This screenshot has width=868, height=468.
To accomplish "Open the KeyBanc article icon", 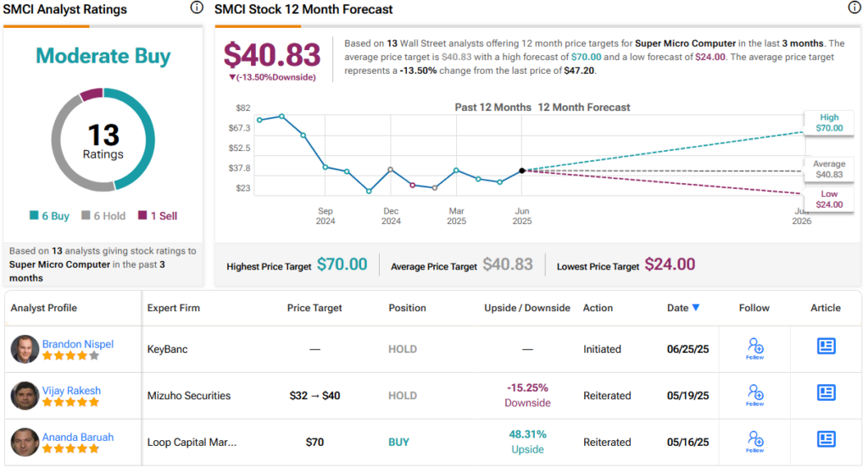I will coord(826,346).
